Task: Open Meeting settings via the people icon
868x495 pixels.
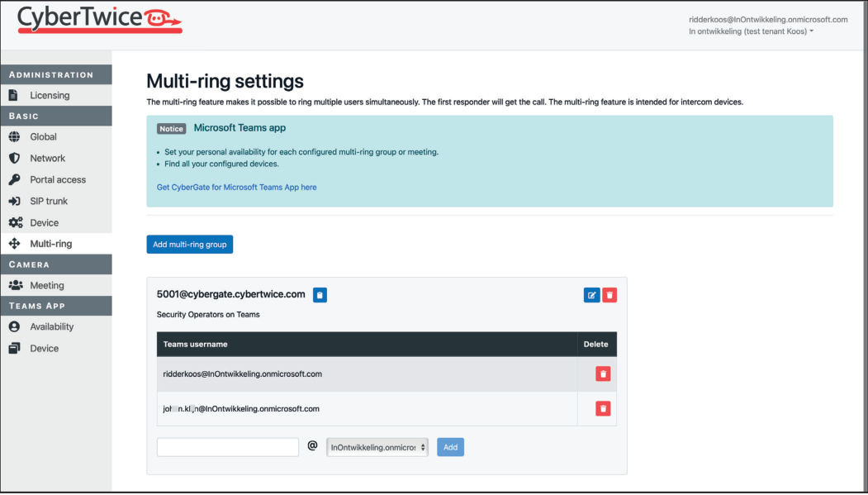Action: pos(14,284)
